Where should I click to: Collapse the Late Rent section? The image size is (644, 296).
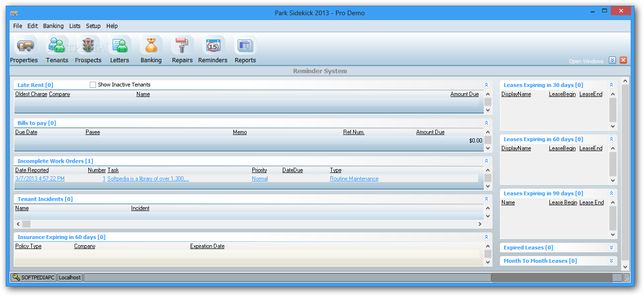(x=486, y=85)
